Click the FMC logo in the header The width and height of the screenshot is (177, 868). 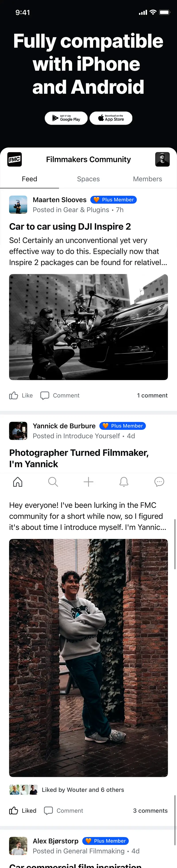pos(14,159)
